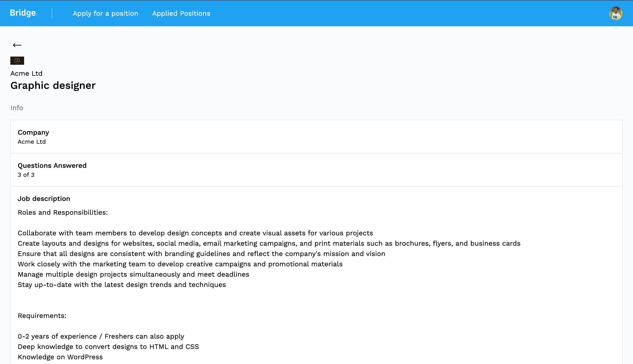Click the Requirements heading text
The height and width of the screenshot is (364, 633).
click(x=42, y=316)
